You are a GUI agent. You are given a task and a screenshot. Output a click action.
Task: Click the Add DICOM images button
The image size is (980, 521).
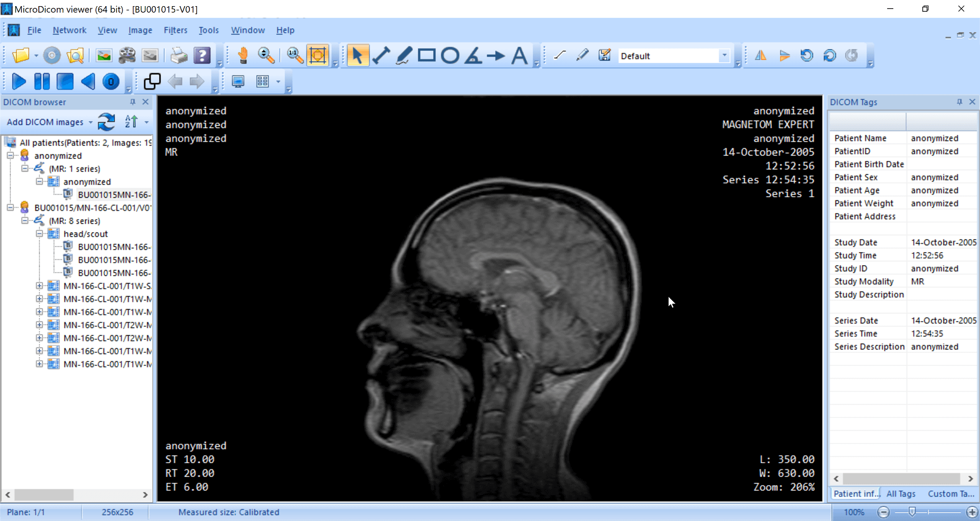(x=45, y=122)
